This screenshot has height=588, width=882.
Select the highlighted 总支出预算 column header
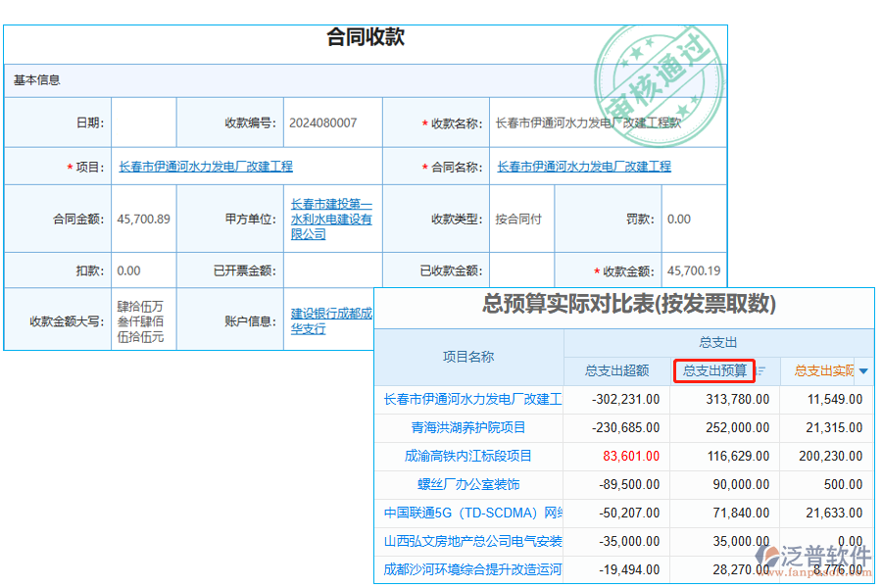[718, 371]
